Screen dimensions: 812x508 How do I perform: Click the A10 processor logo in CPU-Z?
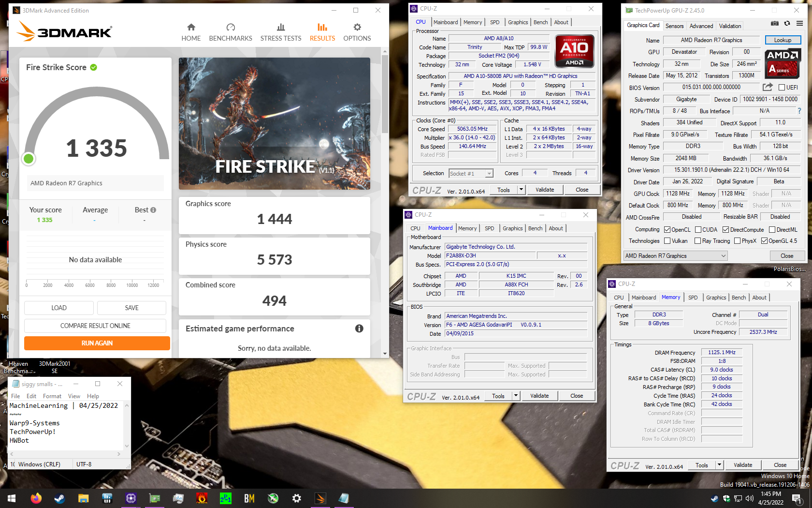tap(574, 51)
